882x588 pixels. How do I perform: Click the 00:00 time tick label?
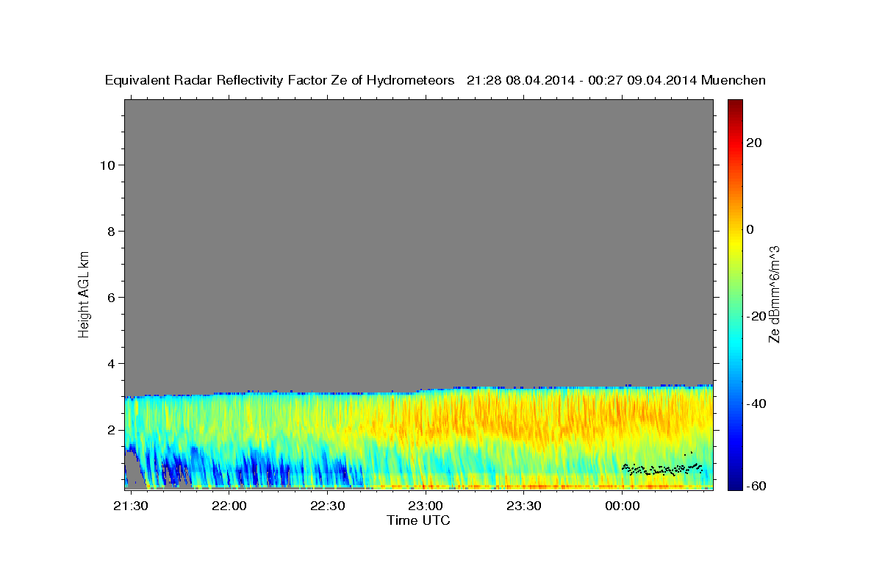pyautogui.click(x=622, y=506)
